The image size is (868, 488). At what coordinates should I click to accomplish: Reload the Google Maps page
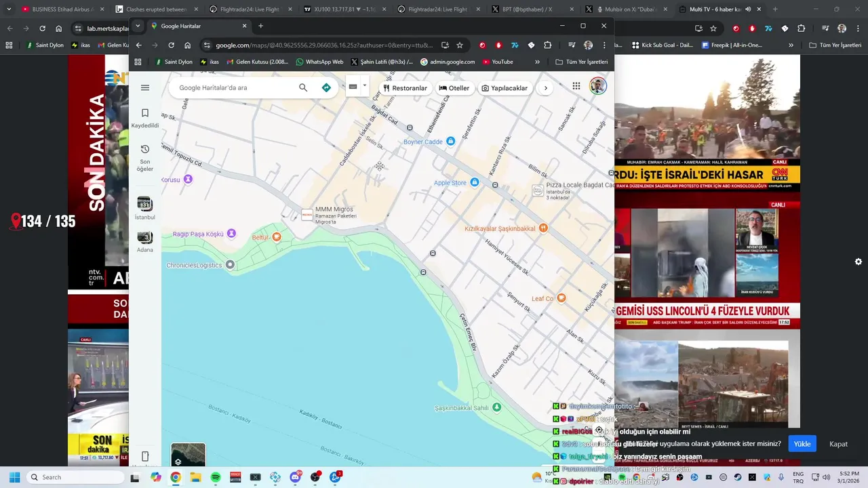click(171, 45)
